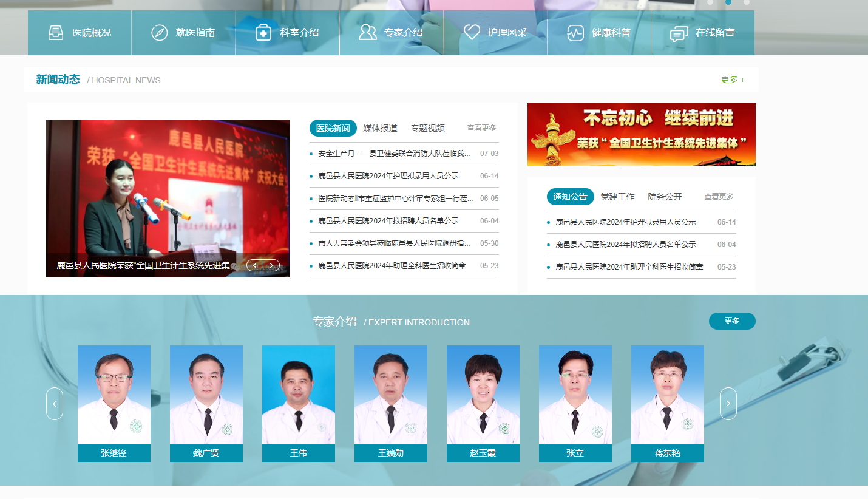Switch to 医院新闻 tab
The height and width of the screenshot is (499, 868).
pos(333,128)
